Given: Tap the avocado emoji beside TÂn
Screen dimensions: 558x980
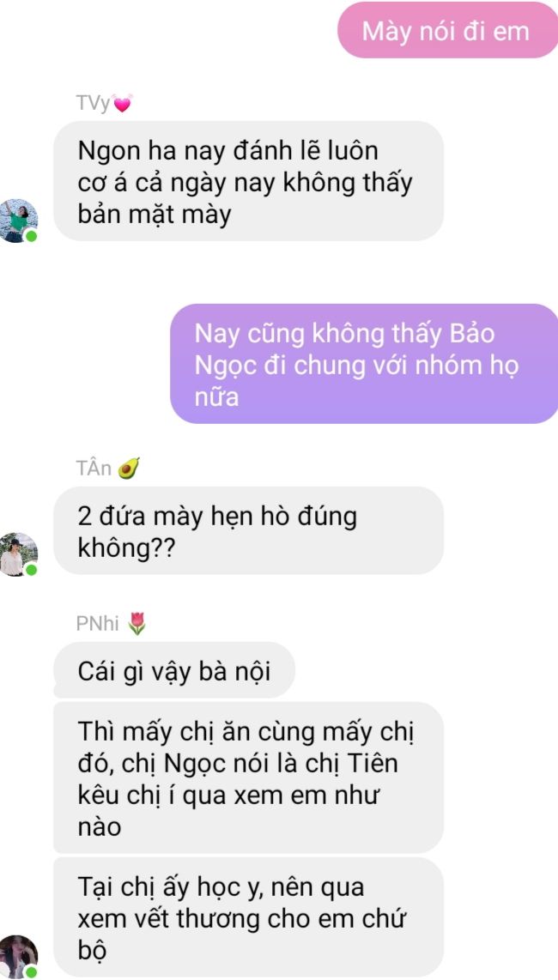Looking at the screenshot, I should 128,468.
